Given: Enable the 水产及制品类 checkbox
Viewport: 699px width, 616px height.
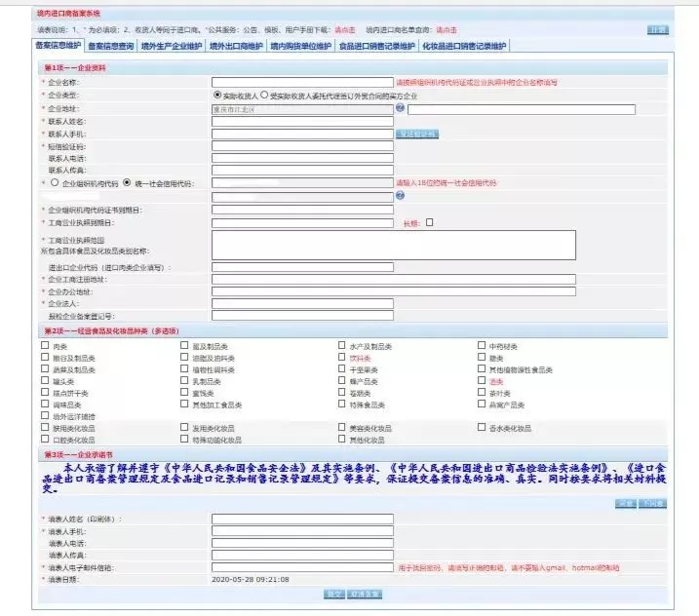Looking at the screenshot, I should [x=341, y=346].
